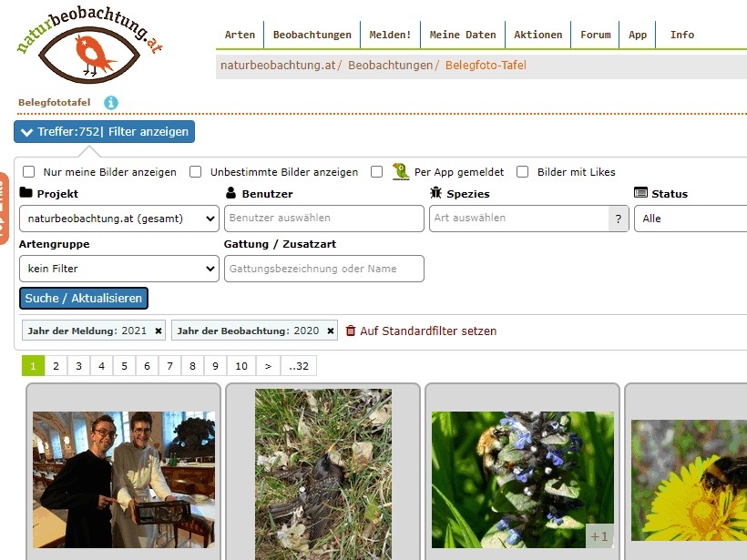Open the Beobachtungen menu
747x560 pixels.
312,35
